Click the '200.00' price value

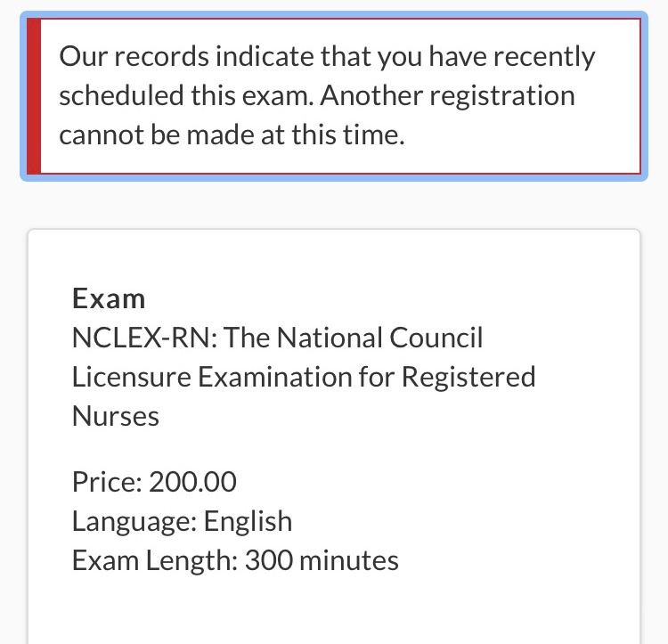coord(192,482)
